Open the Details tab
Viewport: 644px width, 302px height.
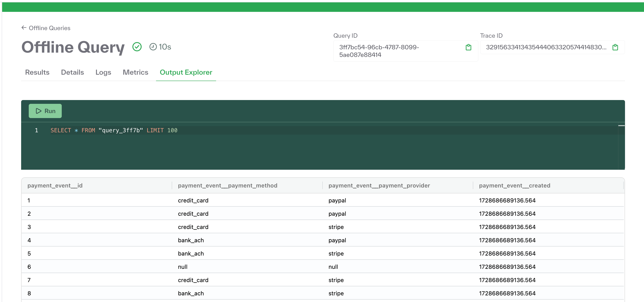[72, 72]
